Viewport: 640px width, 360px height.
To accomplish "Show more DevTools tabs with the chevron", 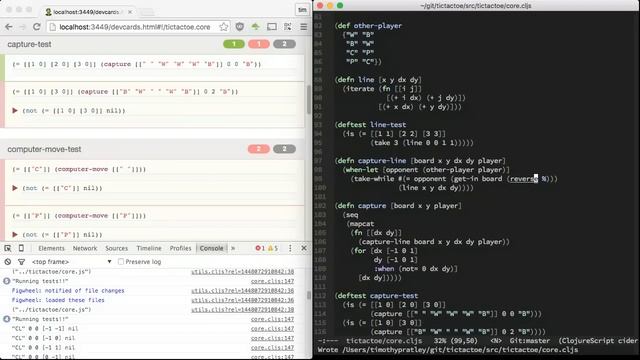I will click(233, 248).
